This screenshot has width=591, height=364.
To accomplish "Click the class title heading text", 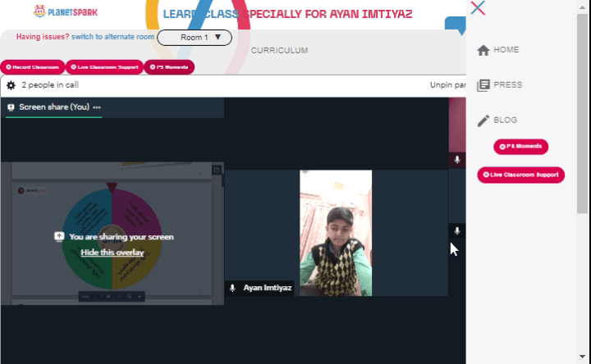I will tap(287, 14).
